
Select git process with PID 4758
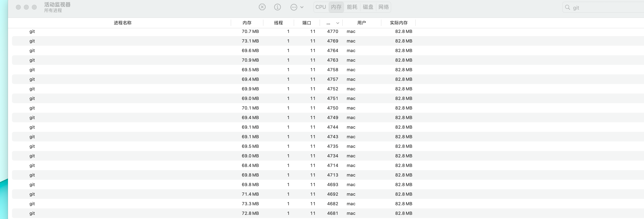pos(328,70)
